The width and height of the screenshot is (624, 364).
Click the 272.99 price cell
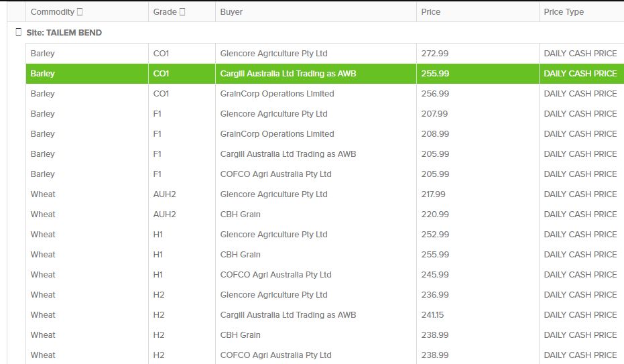click(435, 54)
